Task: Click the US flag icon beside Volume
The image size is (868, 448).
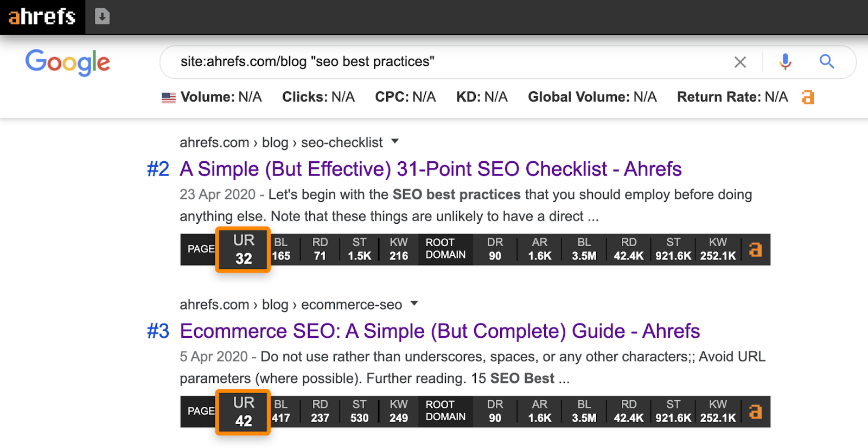Action: click(x=169, y=97)
